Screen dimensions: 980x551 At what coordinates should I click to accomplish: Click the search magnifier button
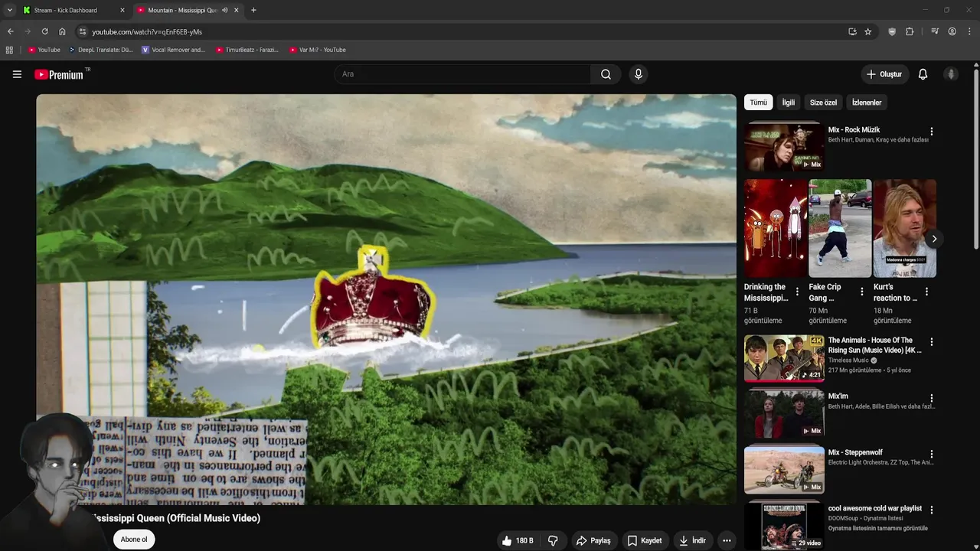tap(606, 74)
